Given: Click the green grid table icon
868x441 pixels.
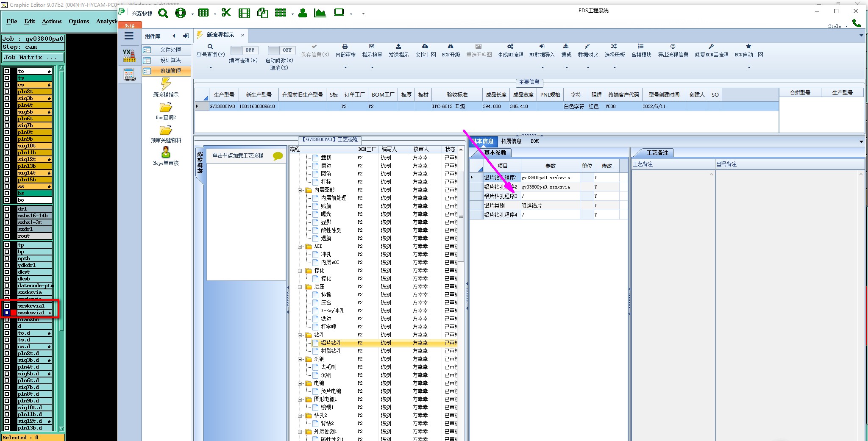Looking at the screenshot, I should (x=203, y=13).
